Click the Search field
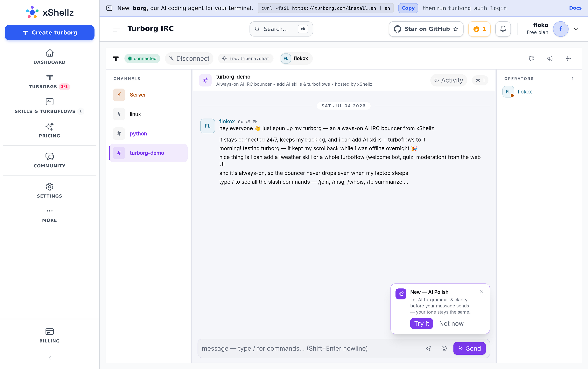This screenshot has width=588, height=369. tap(281, 29)
